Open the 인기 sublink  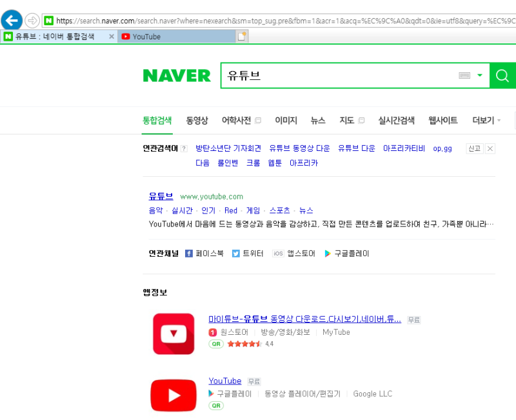click(x=208, y=210)
